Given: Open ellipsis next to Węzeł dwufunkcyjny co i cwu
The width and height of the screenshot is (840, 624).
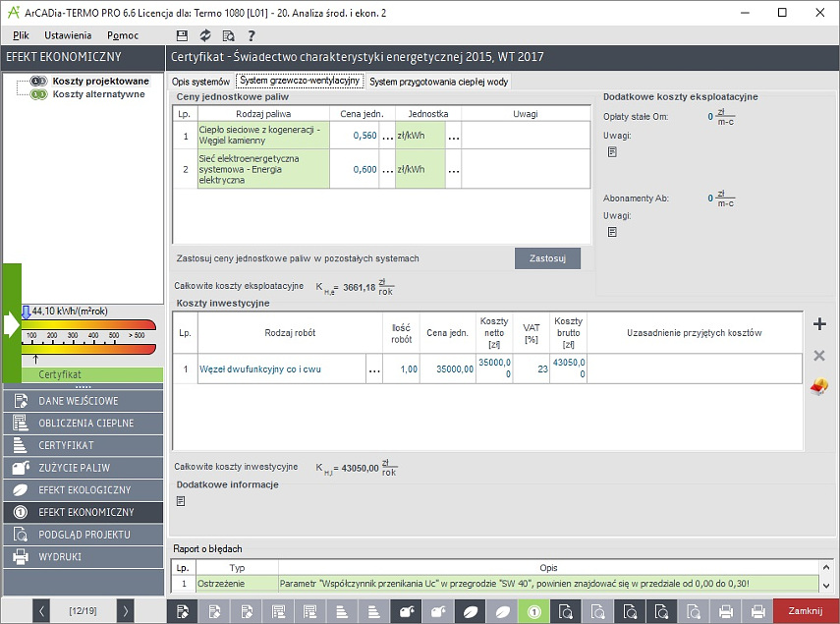Looking at the screenshot, I should [x=374, y=369].
